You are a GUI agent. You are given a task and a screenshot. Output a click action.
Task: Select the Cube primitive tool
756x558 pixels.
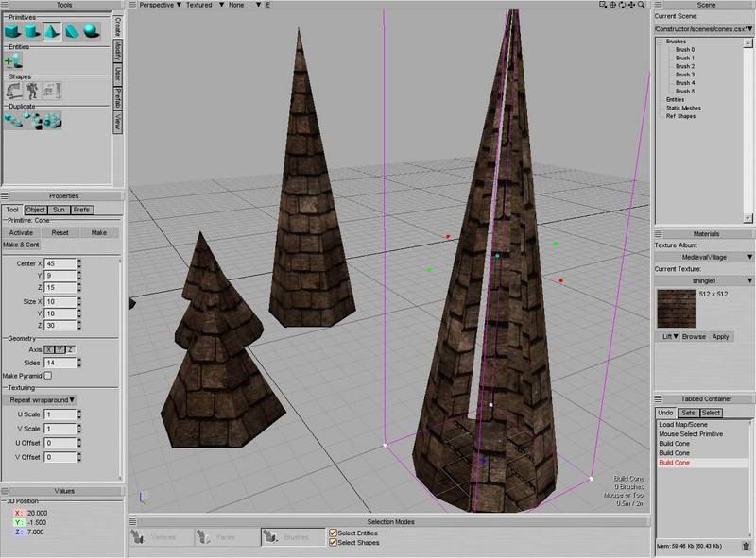point(13,31)
